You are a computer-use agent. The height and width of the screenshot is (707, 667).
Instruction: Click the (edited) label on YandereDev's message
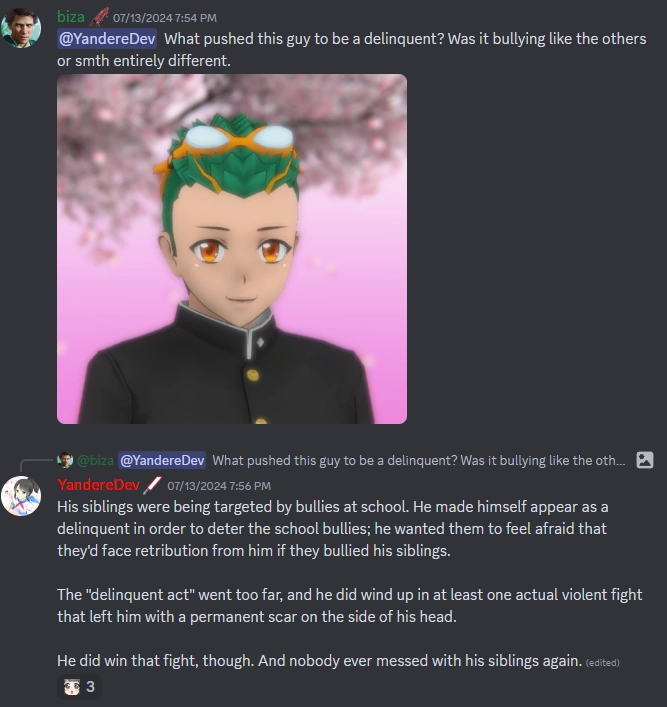click(x=603, y=663)
